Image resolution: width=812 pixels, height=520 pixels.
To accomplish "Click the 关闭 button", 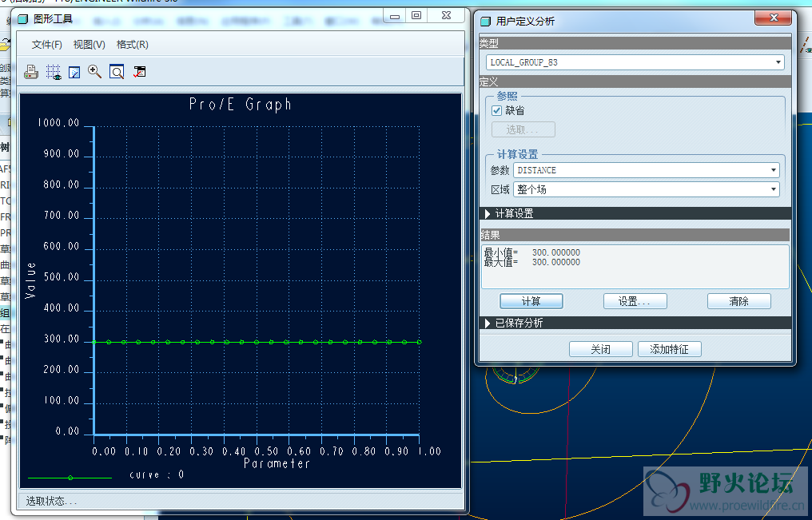I will pyautogui.click(x=601, y=349).
